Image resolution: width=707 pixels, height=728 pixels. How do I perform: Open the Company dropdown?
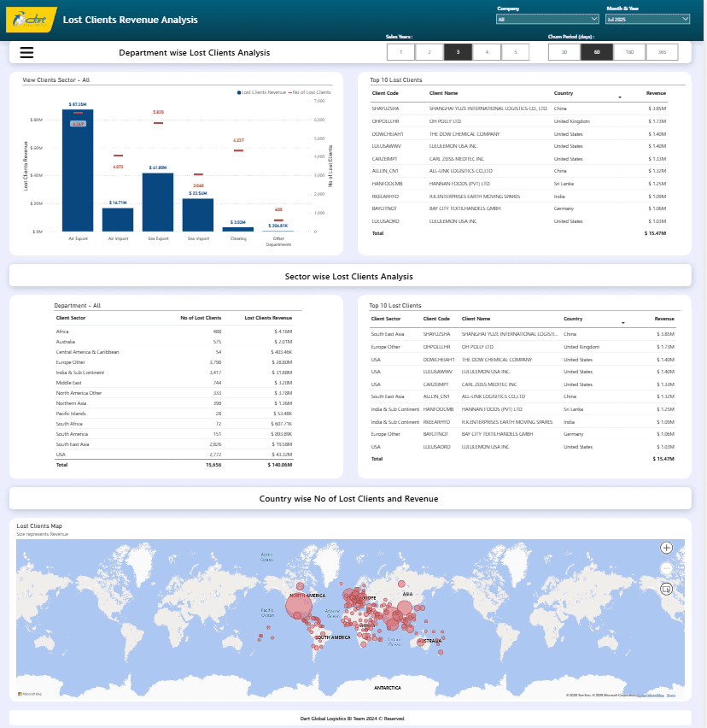point(547,19)
